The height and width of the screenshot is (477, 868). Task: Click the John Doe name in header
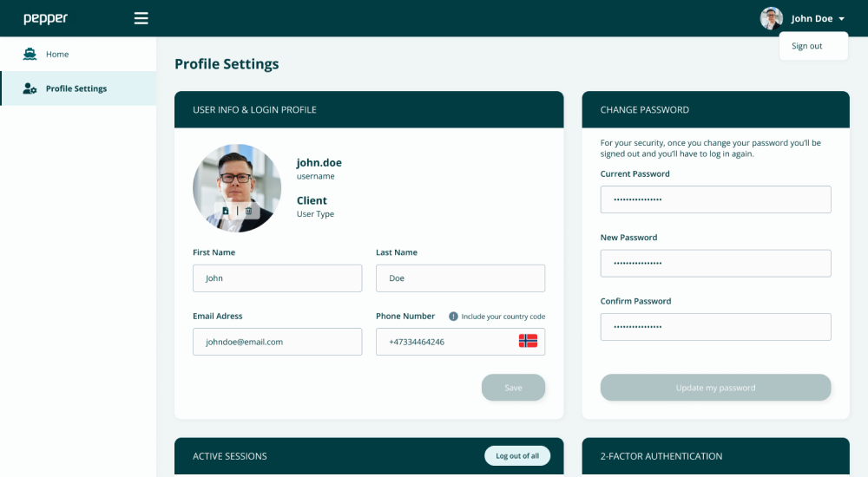[812, 19]
